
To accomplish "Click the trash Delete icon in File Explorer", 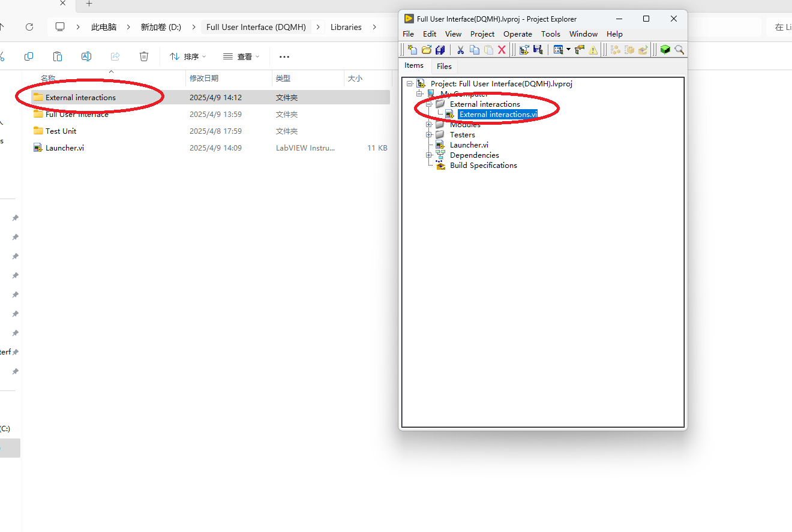I will click(144, 56).
